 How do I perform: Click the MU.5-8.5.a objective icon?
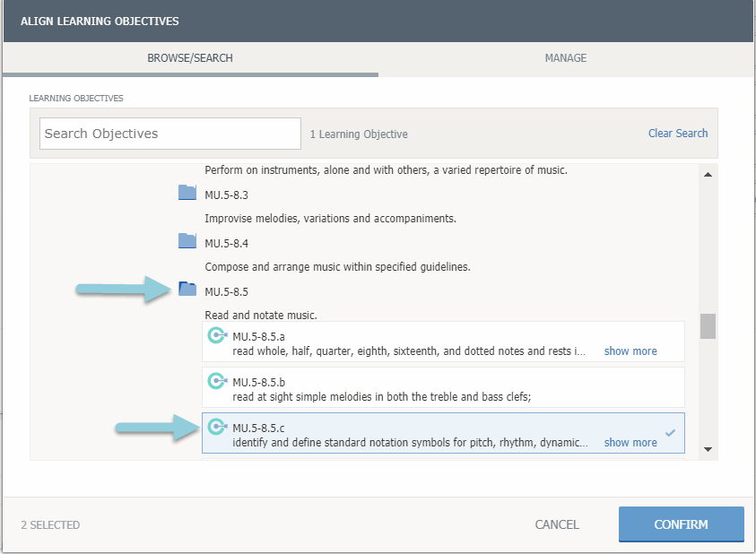(x=216, y=335)
